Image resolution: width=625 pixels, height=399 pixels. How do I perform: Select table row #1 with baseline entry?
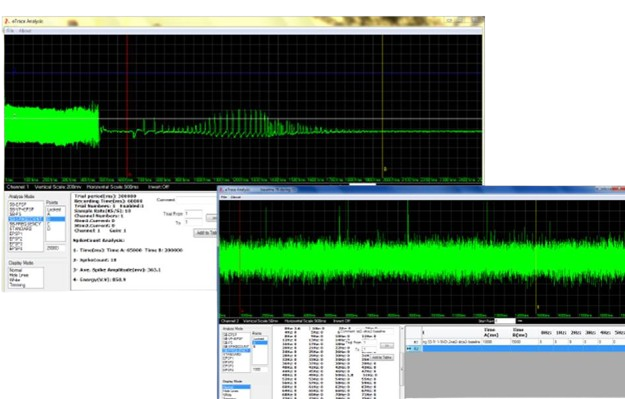coord(514,342)
